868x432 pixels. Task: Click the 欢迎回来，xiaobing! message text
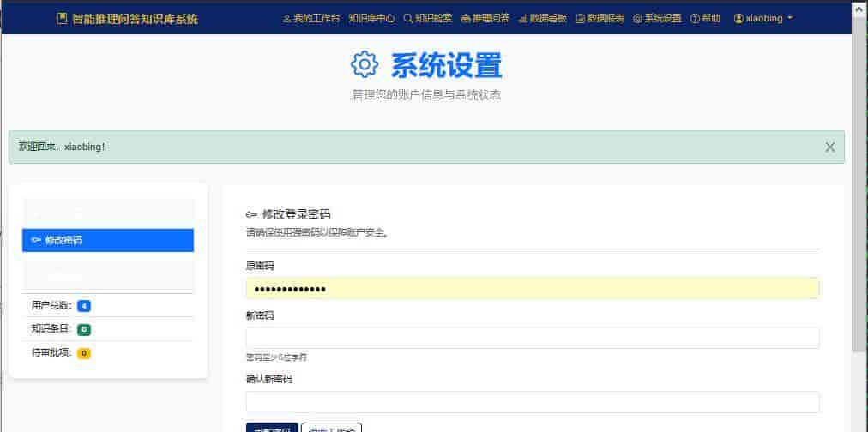coord(62,147)
